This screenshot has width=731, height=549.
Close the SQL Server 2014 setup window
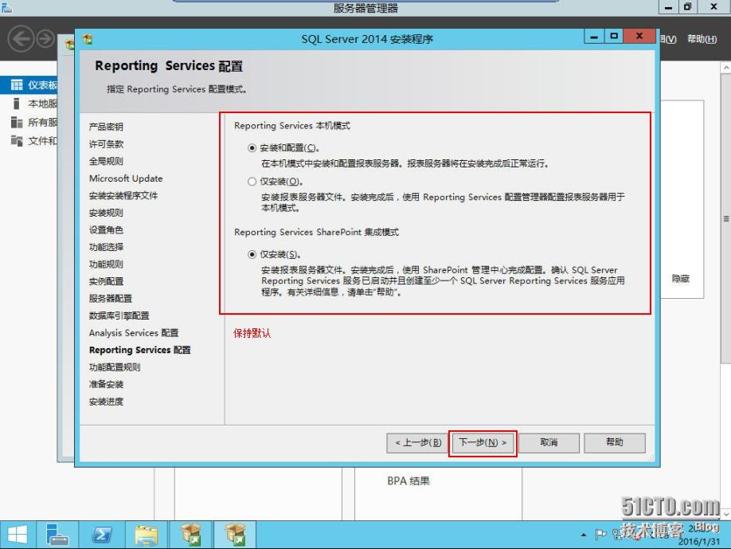pyautogui.click(x=640, y=36)
